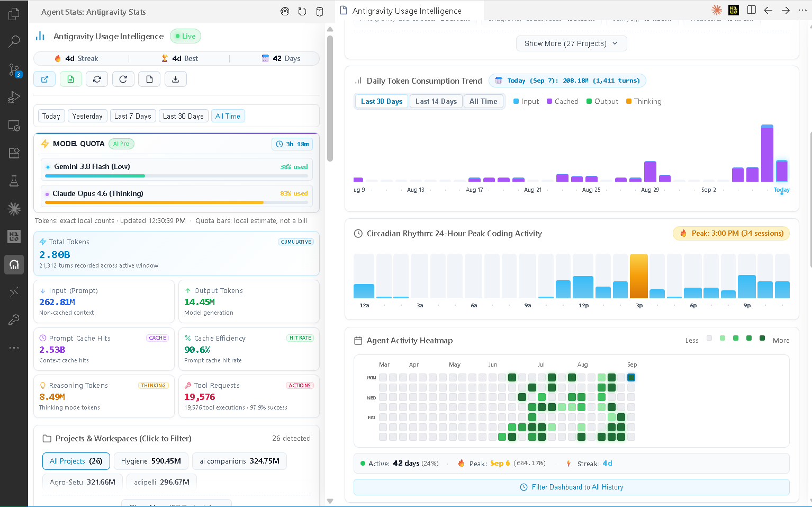Navigate back with the left arrow

(x=769, y=10)
